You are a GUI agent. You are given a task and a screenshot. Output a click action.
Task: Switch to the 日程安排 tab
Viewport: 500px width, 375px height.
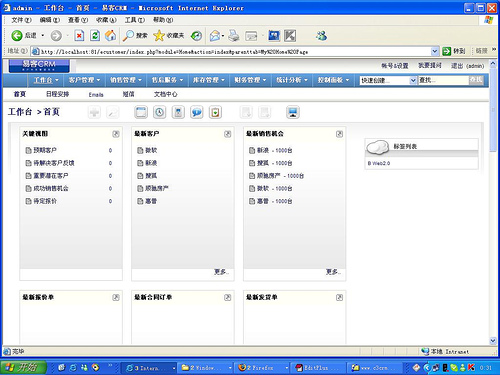(57, 94)
